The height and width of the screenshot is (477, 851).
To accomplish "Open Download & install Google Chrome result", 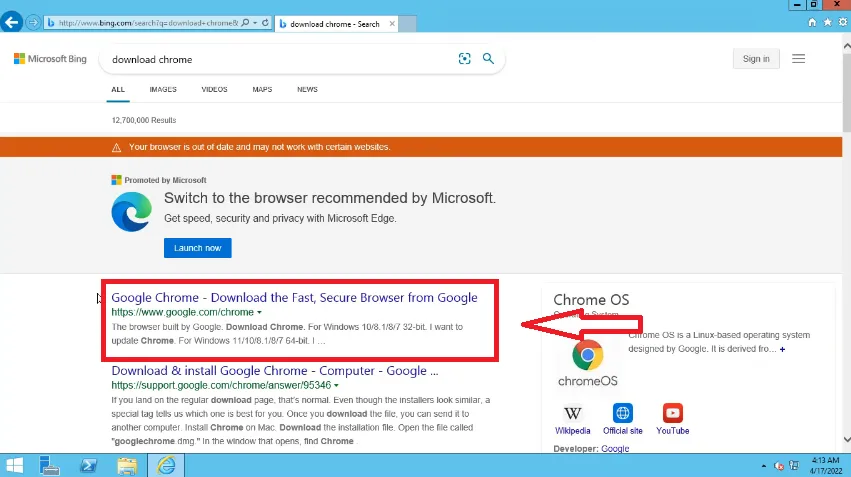I will pyautogui.click(x=275, y=371).
